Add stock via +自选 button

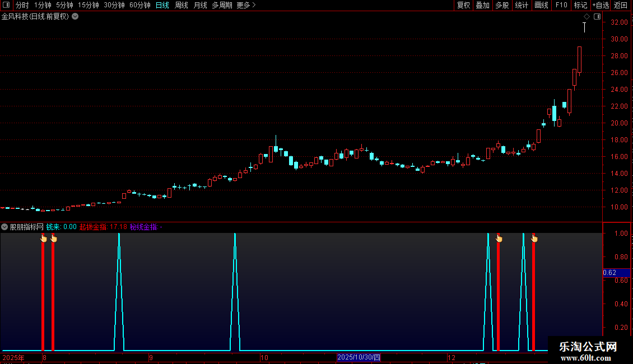(x=601, y=5)
